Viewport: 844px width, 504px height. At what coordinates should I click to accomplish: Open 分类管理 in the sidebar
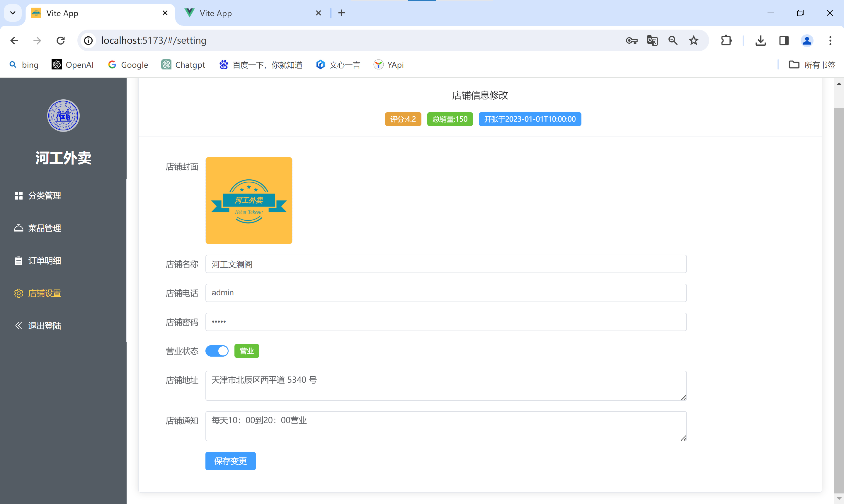(x=44, y=196)
